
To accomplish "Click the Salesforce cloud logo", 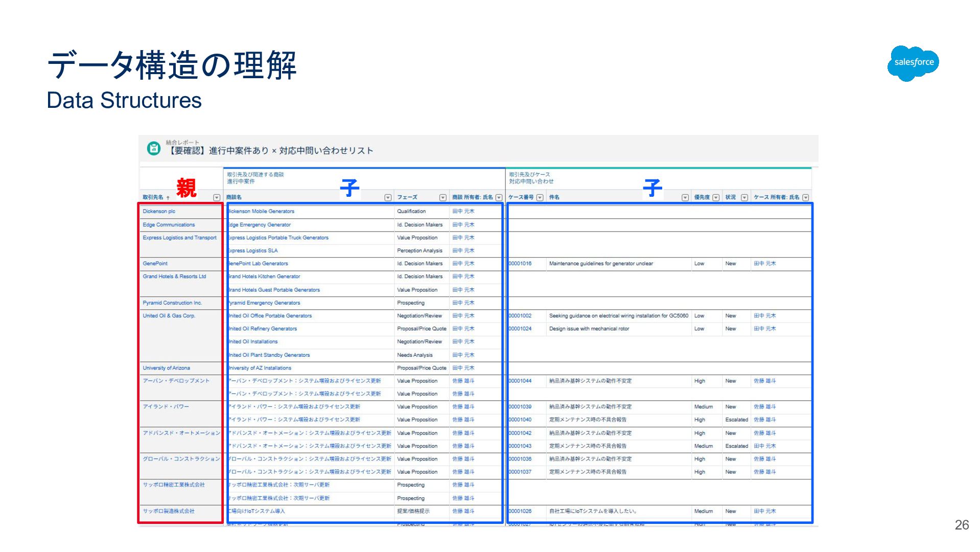I will [x=913, y=63].
